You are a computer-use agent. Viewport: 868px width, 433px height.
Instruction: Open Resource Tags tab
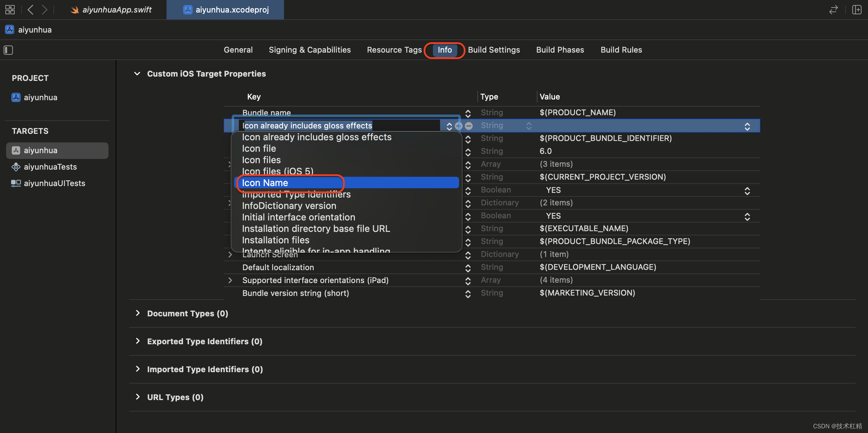394,50
